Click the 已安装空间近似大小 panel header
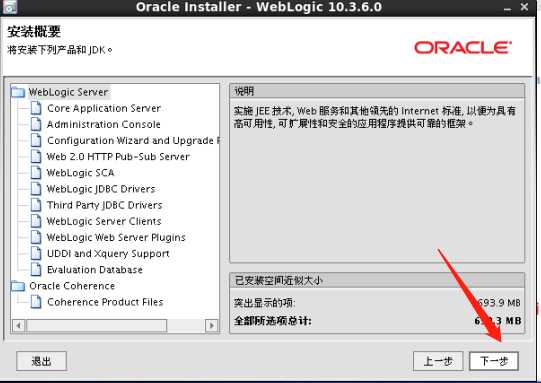The height and width of the screenshot is (383, 541). (x=377, y=280)
